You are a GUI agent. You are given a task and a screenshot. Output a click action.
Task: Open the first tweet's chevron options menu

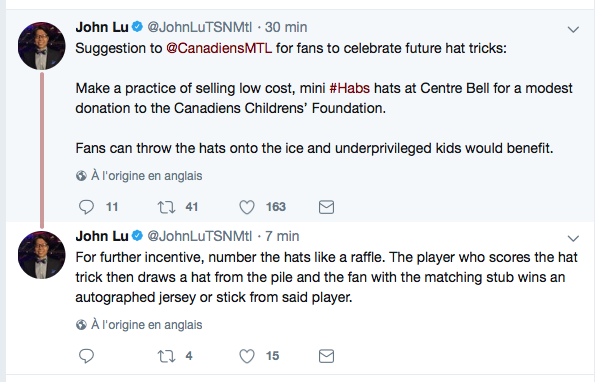[573, 29]
